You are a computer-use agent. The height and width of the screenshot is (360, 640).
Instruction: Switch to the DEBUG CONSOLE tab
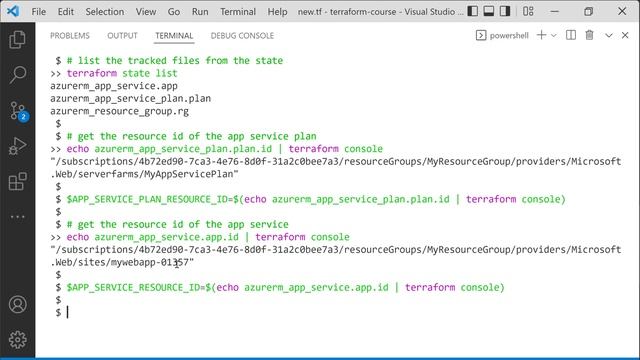coord(242,36)
